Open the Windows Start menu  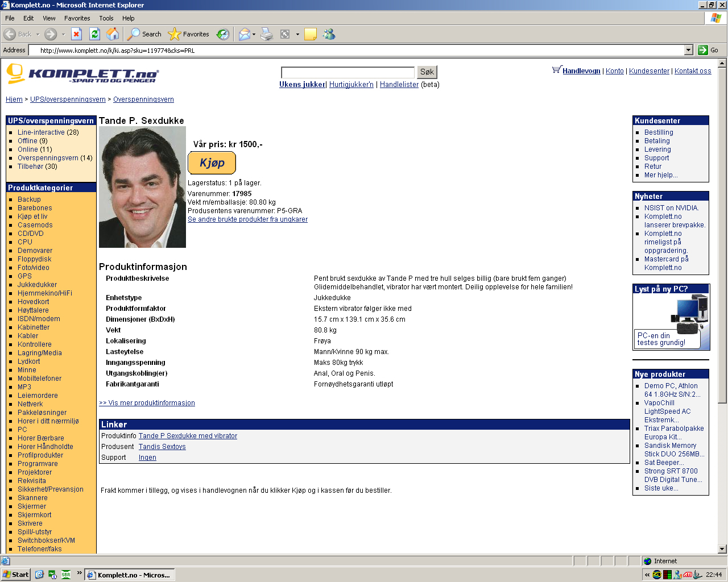(x=15, y=575)
